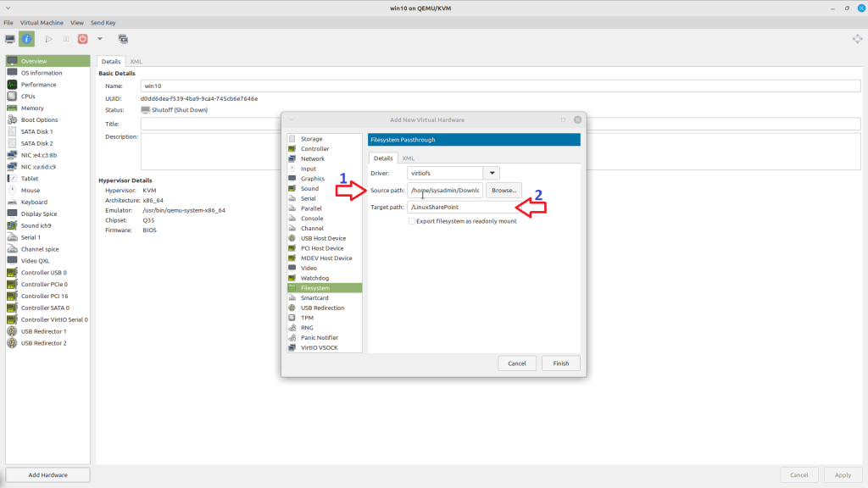Enable Export filesystem as readonly mount
The height and width of the screenshot is (488, 868).
pyautogui.click(x=412, y=221)
